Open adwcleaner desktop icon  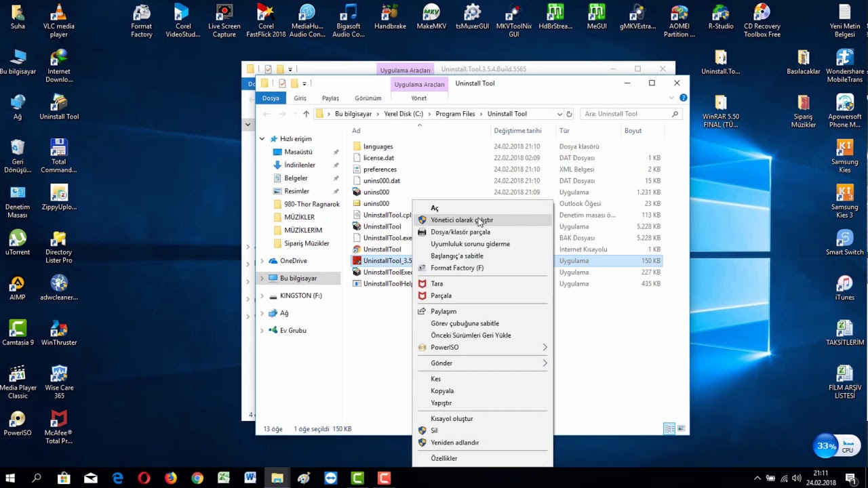click(x=58, y=289)
